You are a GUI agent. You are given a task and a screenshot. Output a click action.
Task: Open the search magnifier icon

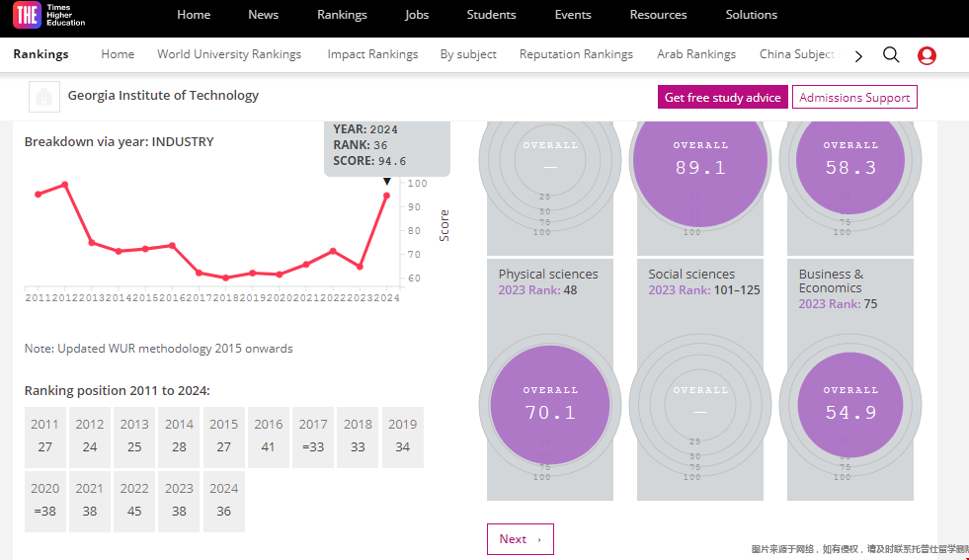891,55
